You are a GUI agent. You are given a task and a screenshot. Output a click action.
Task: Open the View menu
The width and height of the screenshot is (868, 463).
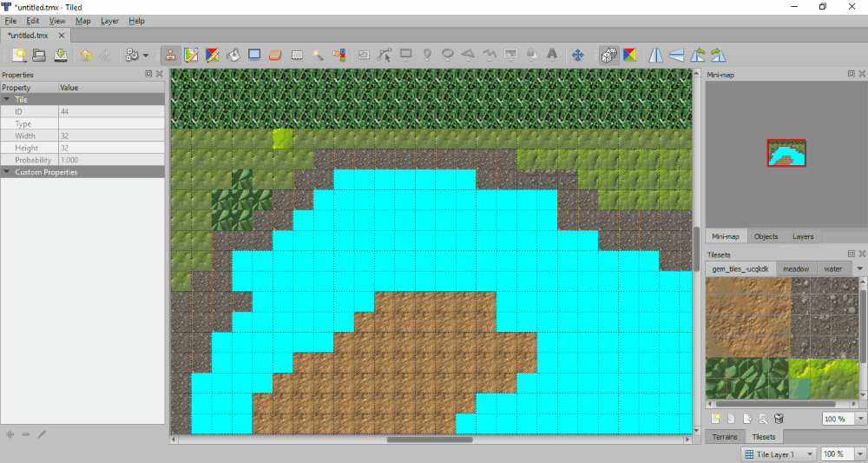[x=57, y=21]
